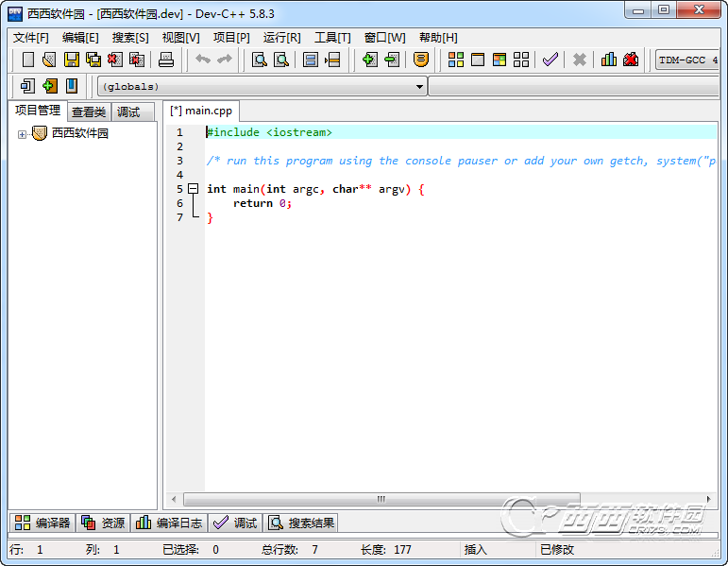The image size is (728, 566).
Task: Open the 调试 bottom tab
Action: click(x=235, y=523)
